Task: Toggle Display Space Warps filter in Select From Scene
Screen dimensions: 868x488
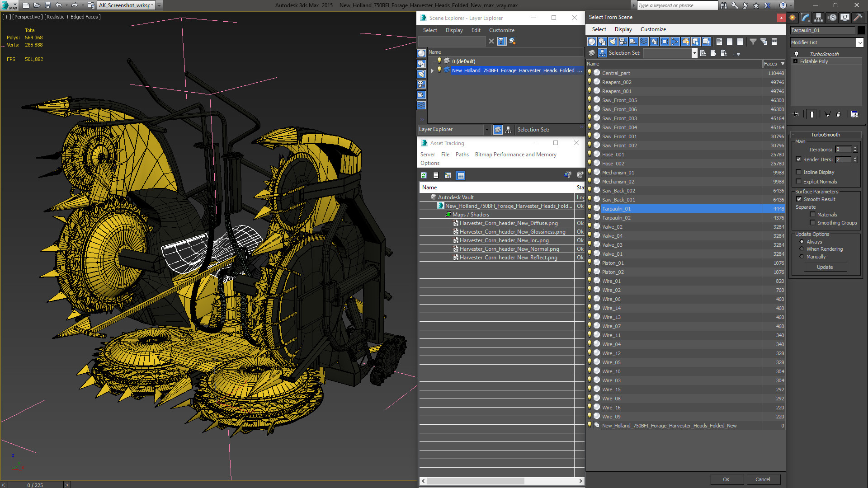Action: [x=644, y=42]
